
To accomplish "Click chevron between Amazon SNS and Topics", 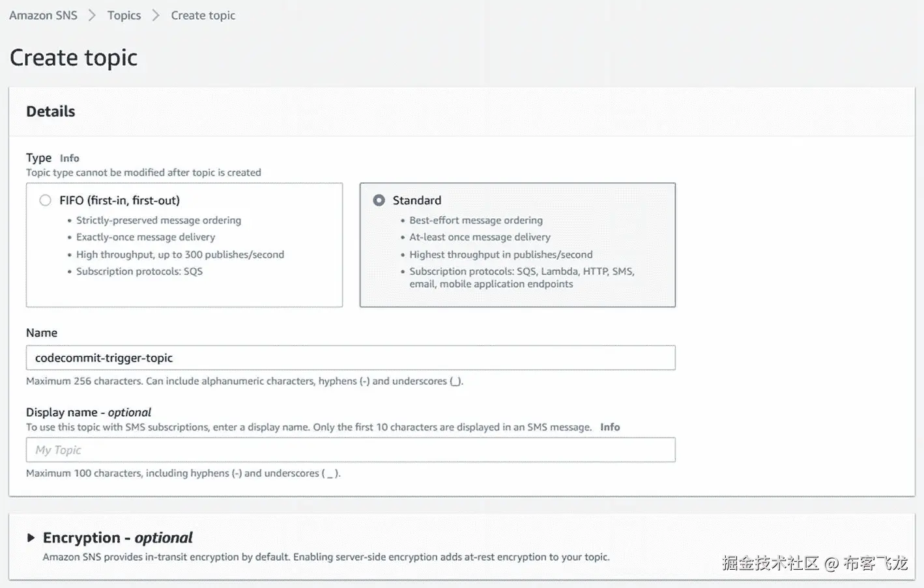I will tap(92, 15).
